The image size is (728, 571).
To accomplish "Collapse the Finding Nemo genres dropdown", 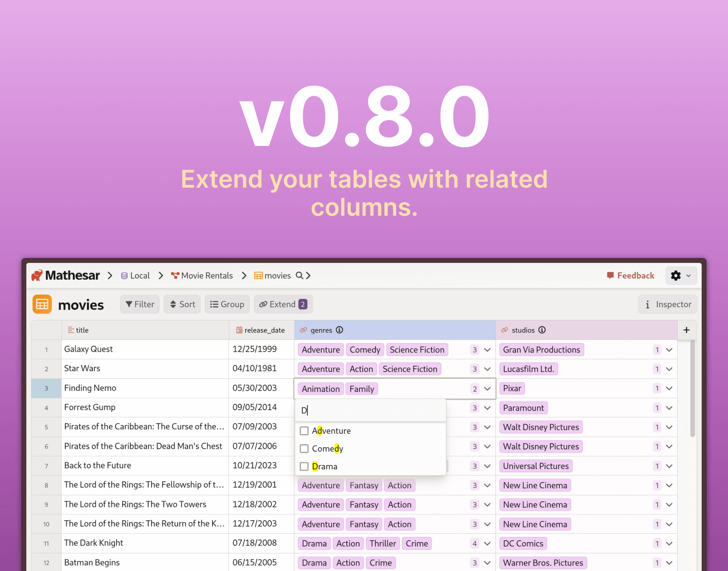I will (487, 389).
